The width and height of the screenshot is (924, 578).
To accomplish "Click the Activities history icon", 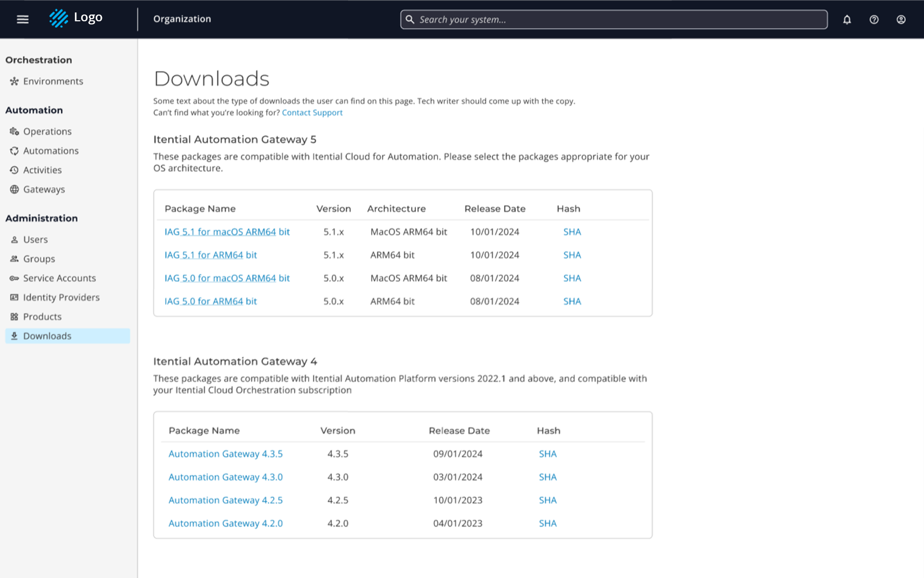I will (x=14, y=170).
